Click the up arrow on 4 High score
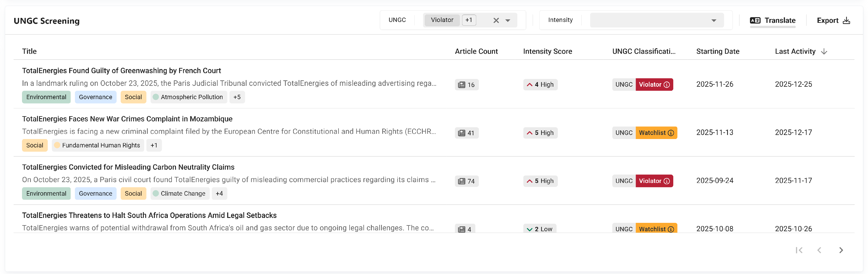Image resolution: width=868 pixels, height=274 pixels. tap(529, 84)
